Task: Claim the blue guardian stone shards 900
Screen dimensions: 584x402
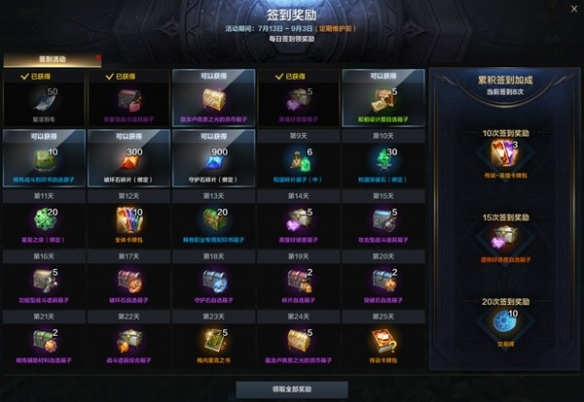Action: coord(214,160)
